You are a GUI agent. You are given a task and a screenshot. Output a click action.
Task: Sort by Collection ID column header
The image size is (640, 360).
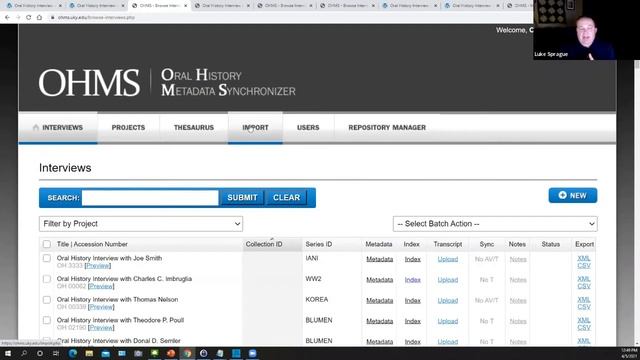coord(264,244)
